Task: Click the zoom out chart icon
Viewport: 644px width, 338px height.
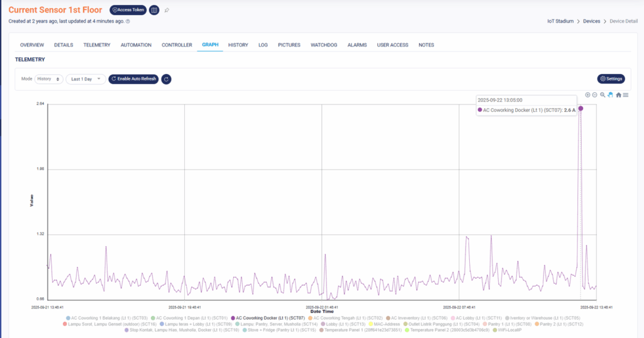Action: pos(594,95)
